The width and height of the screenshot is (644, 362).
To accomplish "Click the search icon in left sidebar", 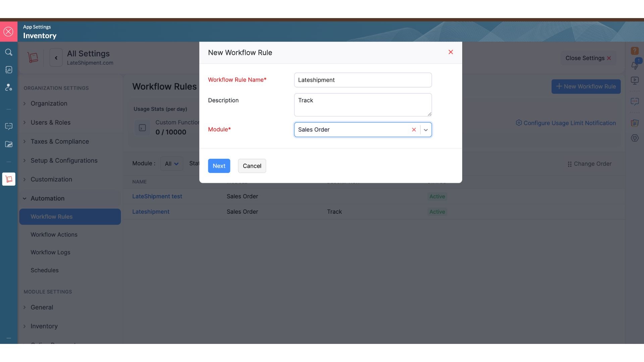I will [x=9, y=52].
